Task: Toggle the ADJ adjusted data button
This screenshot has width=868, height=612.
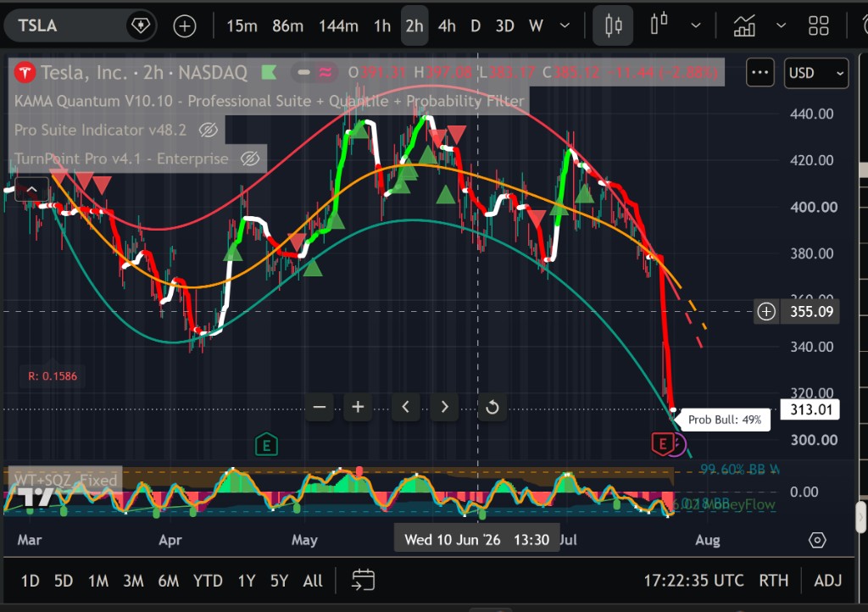Action: click(827, 581)
